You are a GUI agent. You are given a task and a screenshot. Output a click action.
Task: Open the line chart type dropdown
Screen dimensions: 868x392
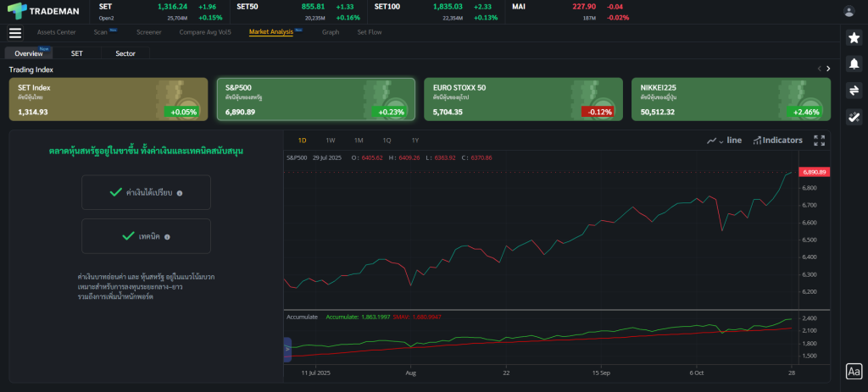724,141
